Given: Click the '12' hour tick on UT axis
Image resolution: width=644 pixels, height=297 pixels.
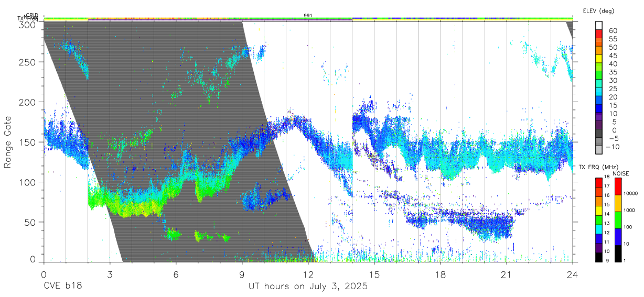Looking at the screenshot, I should 308,274.
